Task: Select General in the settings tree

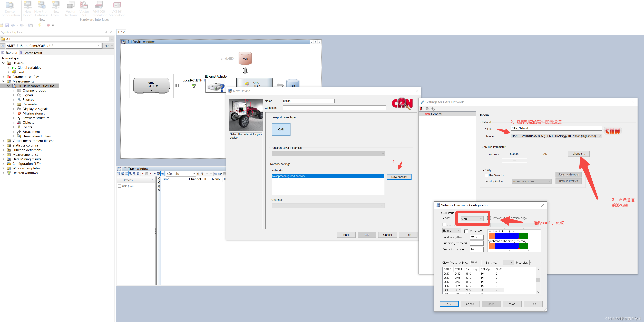Action: tap(436, 114)
